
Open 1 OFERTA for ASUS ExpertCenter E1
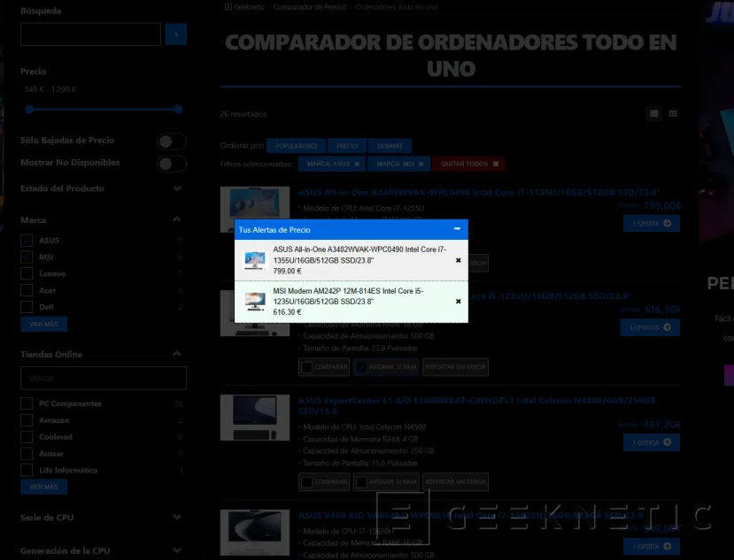[652, 442]
